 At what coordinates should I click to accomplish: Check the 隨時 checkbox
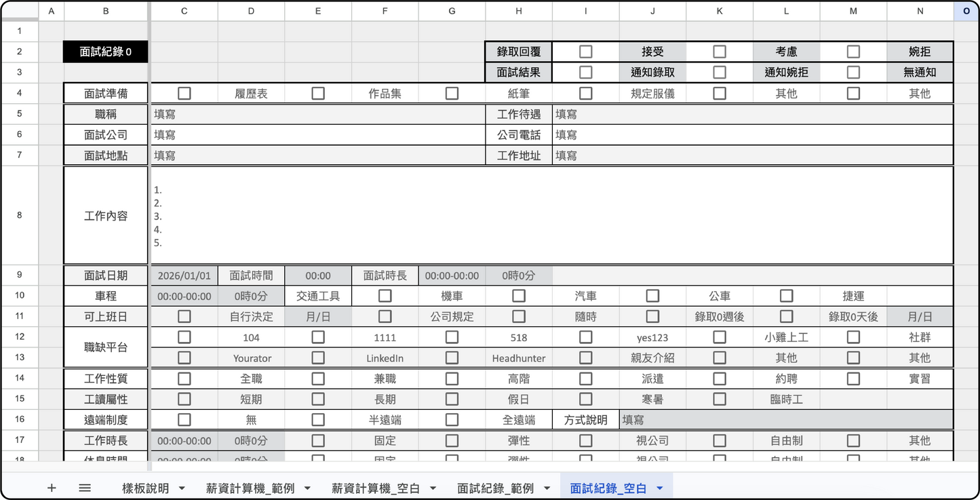(519, 316)
